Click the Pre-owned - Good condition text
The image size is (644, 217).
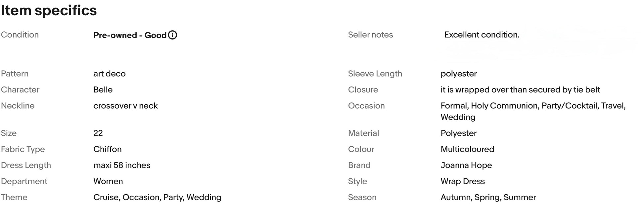[130, 35]
